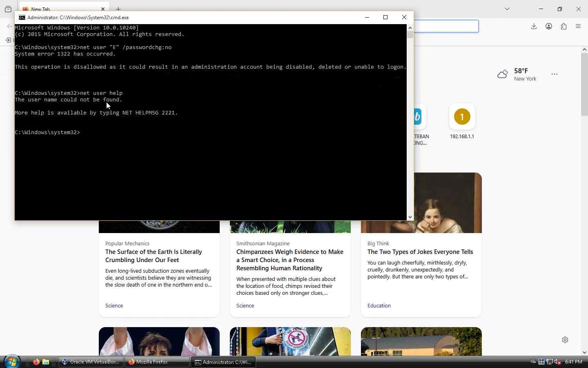Click the Science topic under Popular Mechanics card

114,305
